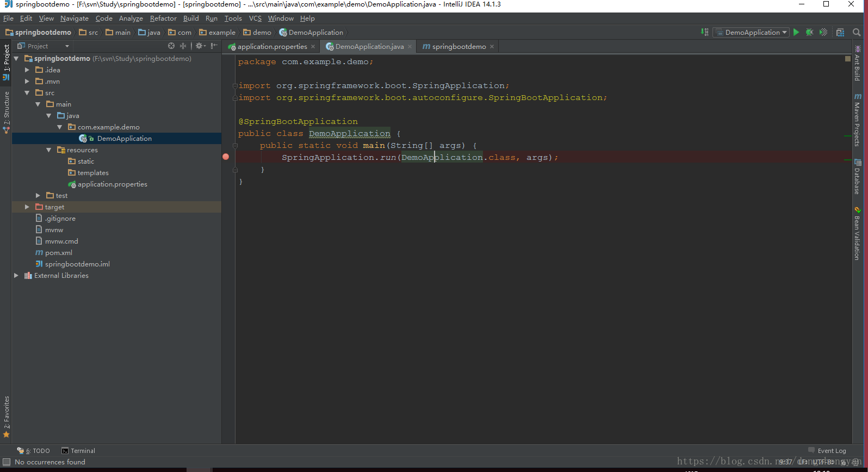The image size is (868, 472).
Task: Click @SpringBootApplication annotation in editor
Action: 298,121
